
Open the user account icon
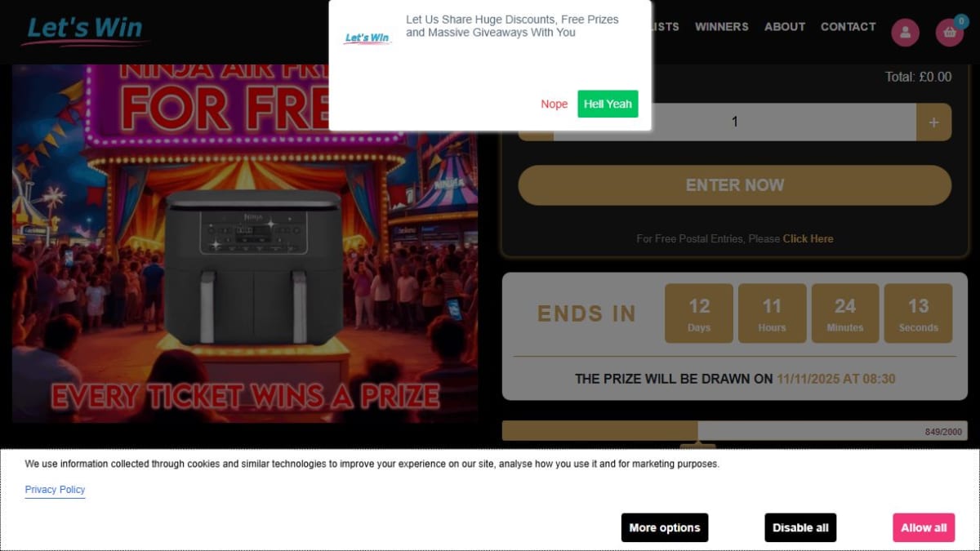click(905, 33)
